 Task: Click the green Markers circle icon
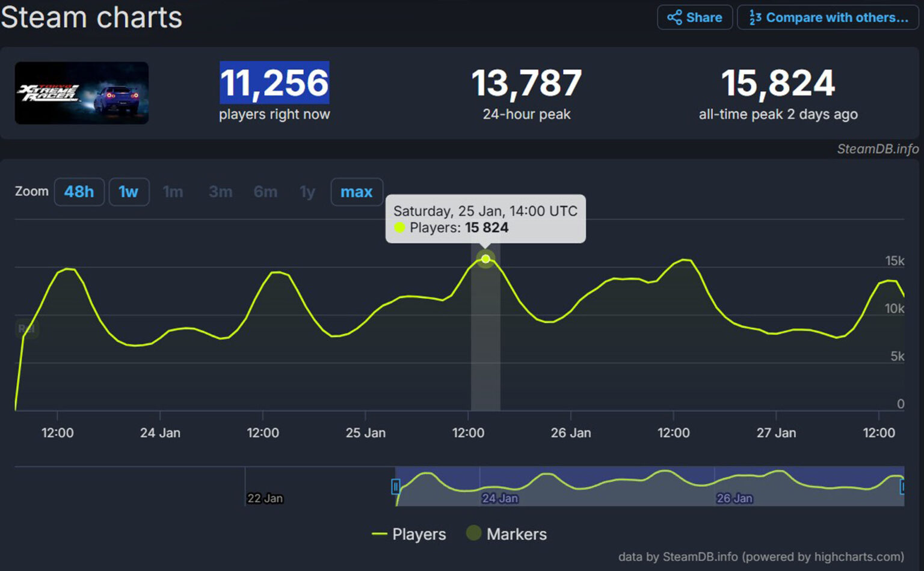click(474, 533)
